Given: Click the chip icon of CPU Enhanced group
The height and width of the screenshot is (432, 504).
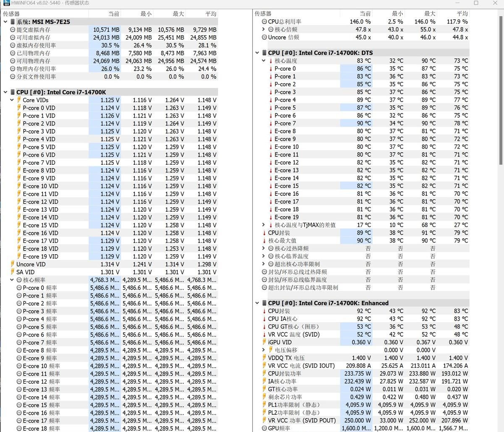Looking at the screenshot, I should [264, 303].
